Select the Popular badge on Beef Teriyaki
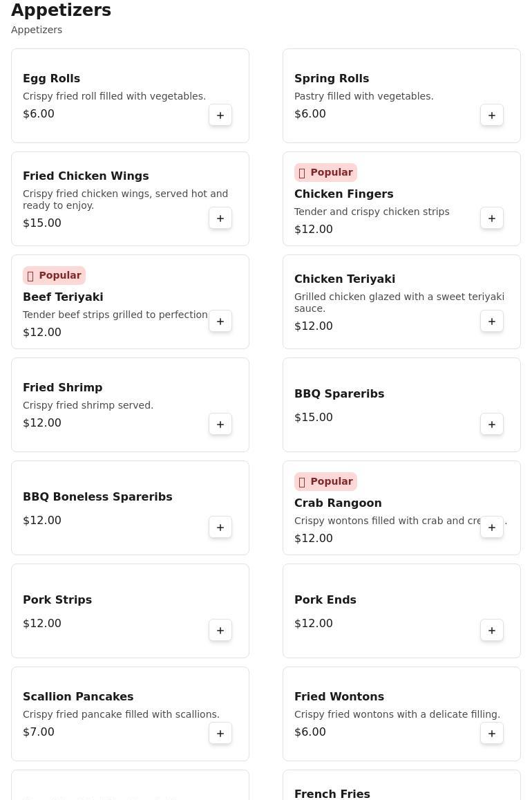Viewport: 532px width, 800px height. pos(54,275)
